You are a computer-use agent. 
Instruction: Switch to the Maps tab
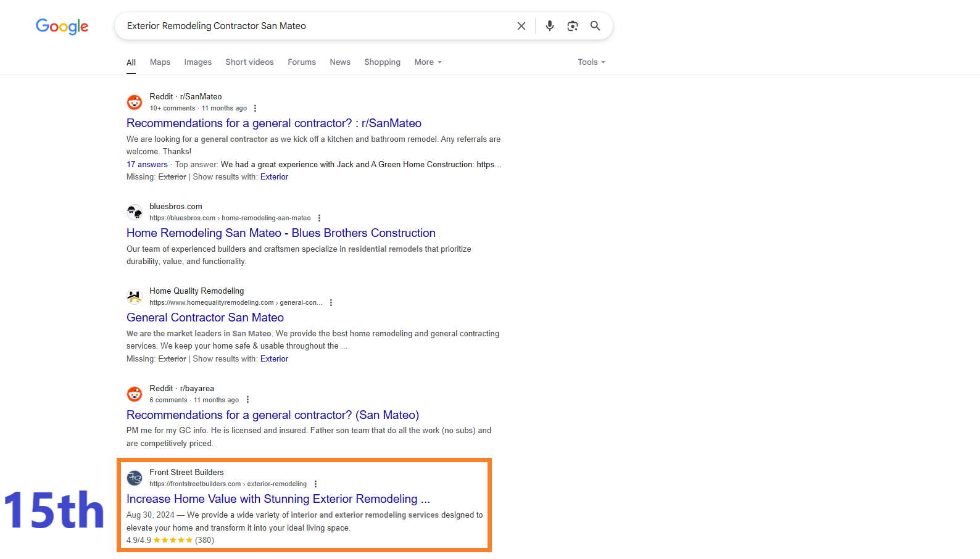tap(160, 62)
